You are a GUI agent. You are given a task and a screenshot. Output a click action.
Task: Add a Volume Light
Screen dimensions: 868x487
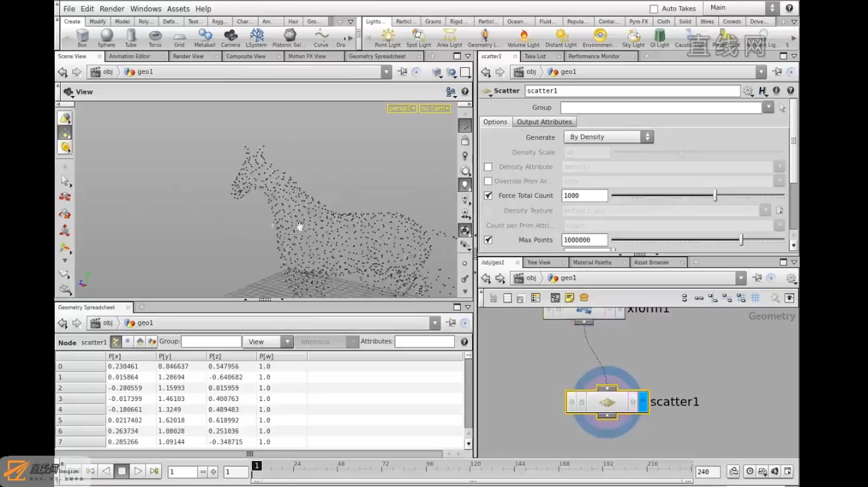click(523, 38)
